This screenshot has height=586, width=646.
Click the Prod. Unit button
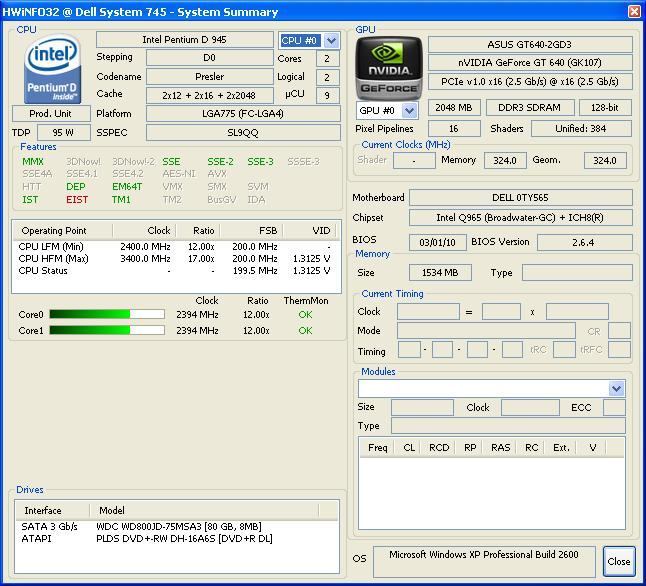point(51,113)
